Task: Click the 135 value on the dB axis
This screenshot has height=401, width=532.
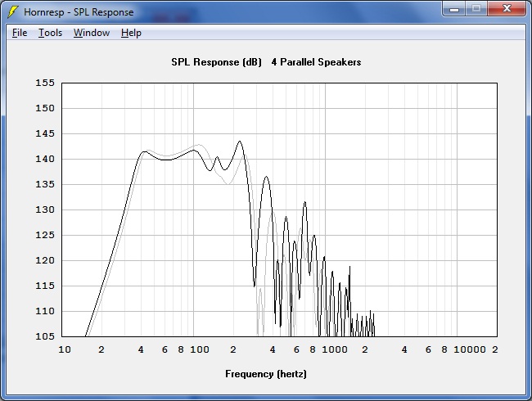Action: tap(45, 184)
